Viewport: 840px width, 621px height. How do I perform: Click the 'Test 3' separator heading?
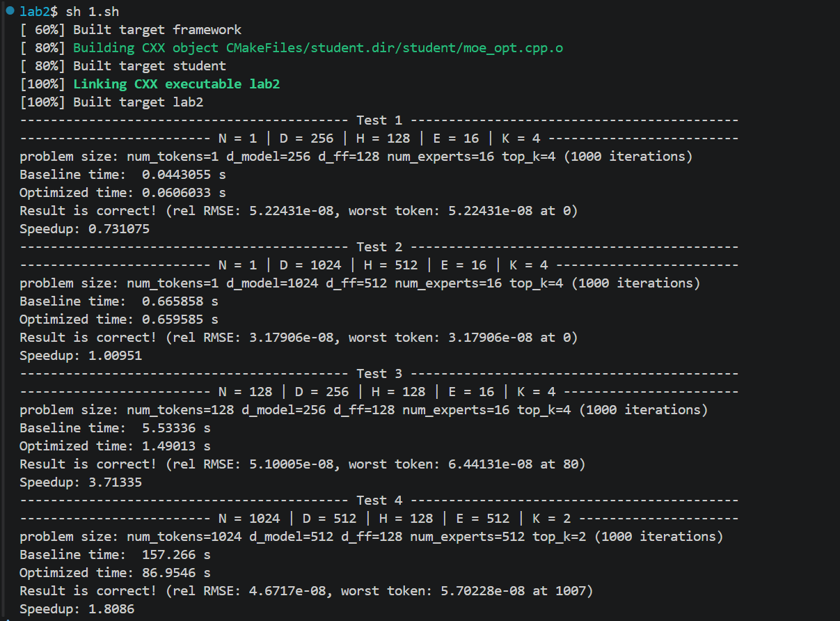pos(379,374)
